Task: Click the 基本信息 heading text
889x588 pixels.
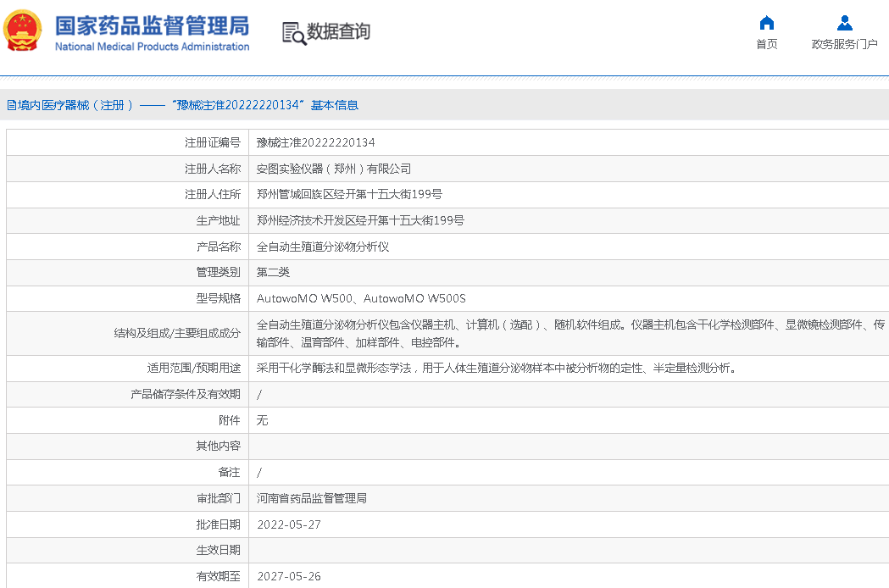Action: 335,105
